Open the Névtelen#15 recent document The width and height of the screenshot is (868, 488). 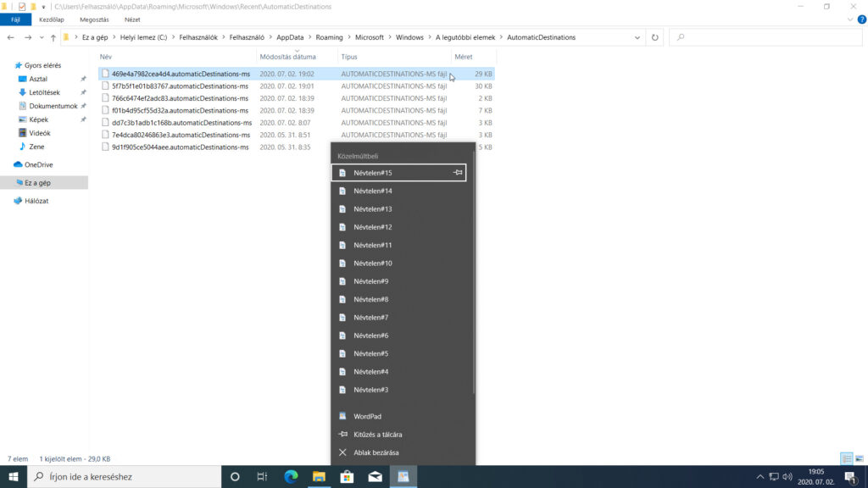pyautogui.click(x=398, y=173)
